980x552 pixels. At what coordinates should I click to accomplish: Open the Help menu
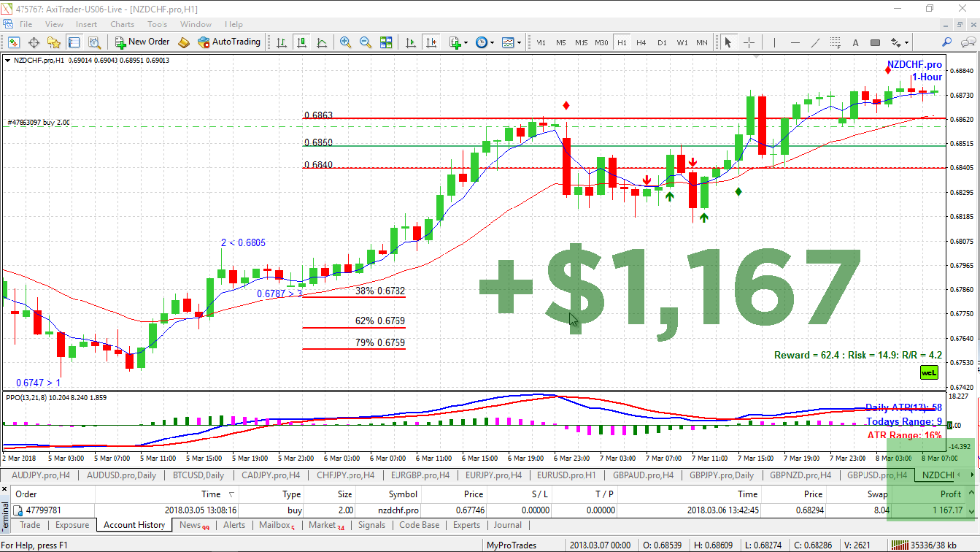(234, 24)
